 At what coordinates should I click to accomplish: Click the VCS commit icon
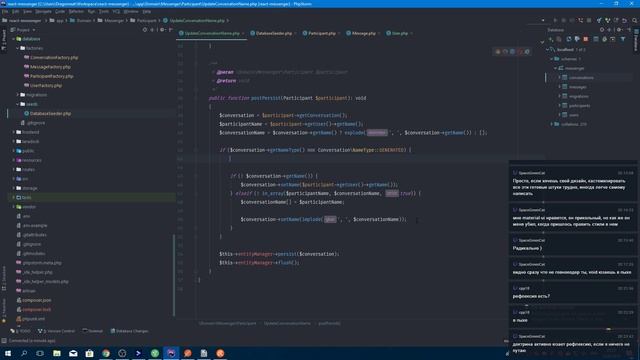click(607, 20)
